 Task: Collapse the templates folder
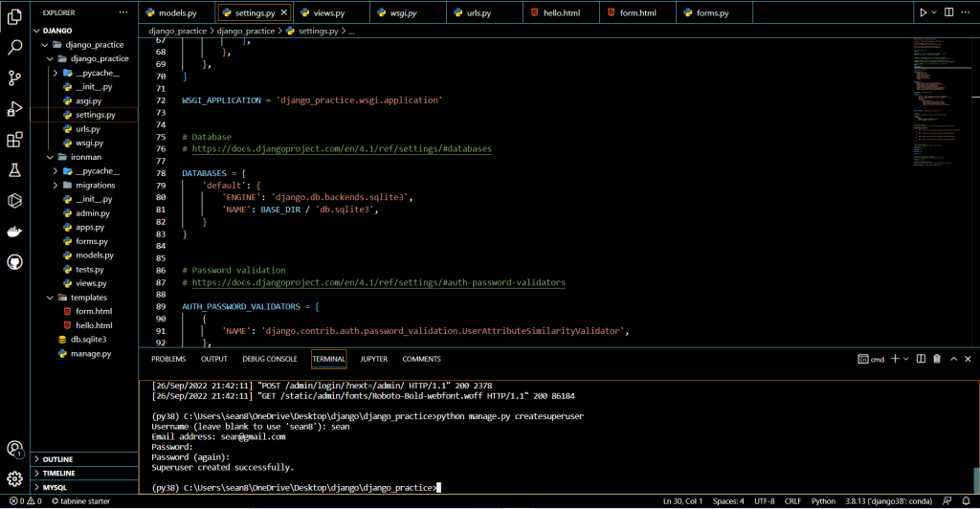click(x=84, y=298)
